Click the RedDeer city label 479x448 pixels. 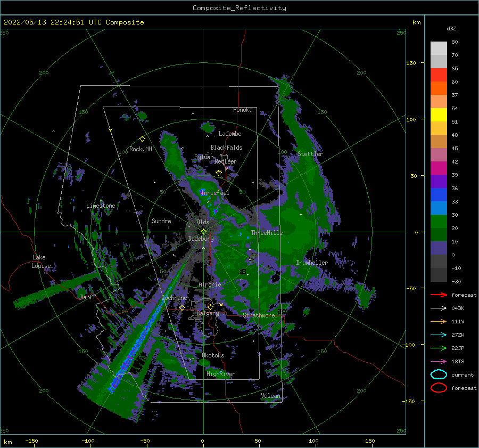pos(226,161)
